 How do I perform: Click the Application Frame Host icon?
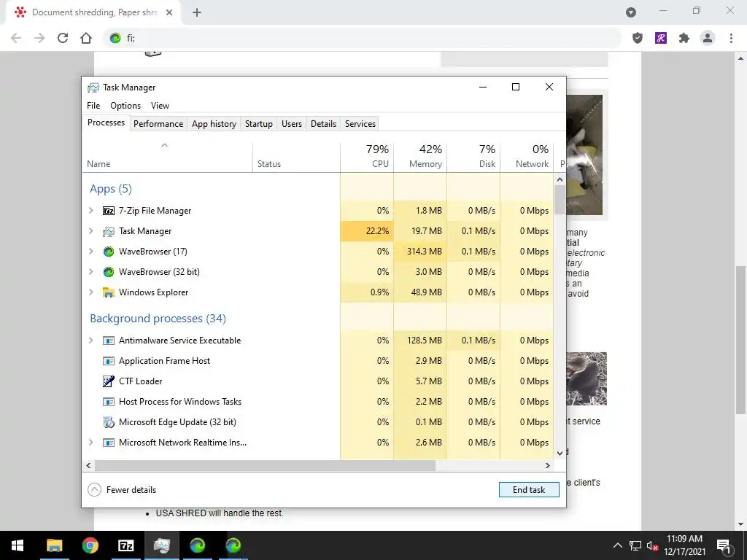(x=109, y=361)
